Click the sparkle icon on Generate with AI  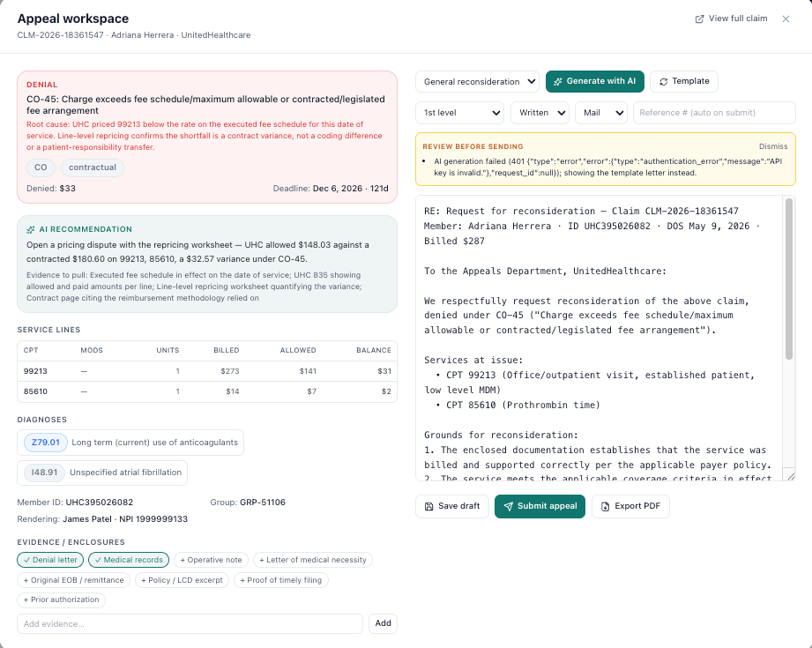pyautogui.click(x=558, y=81)
